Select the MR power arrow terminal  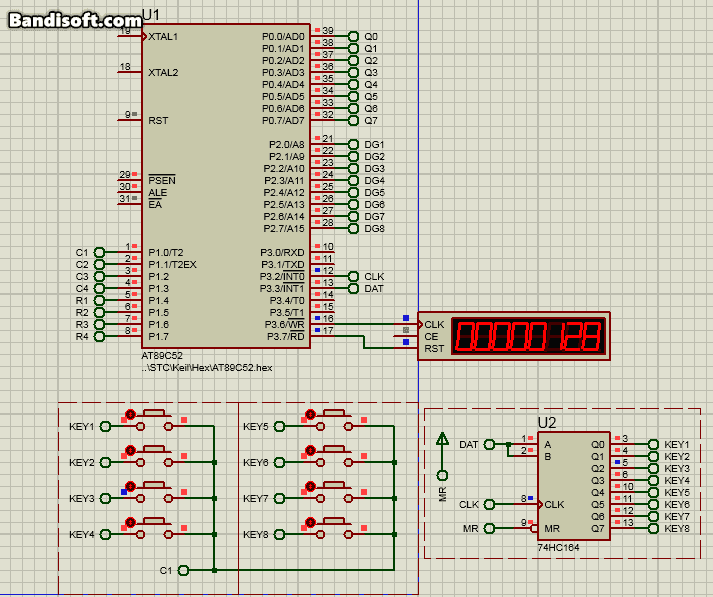point(442,457)
